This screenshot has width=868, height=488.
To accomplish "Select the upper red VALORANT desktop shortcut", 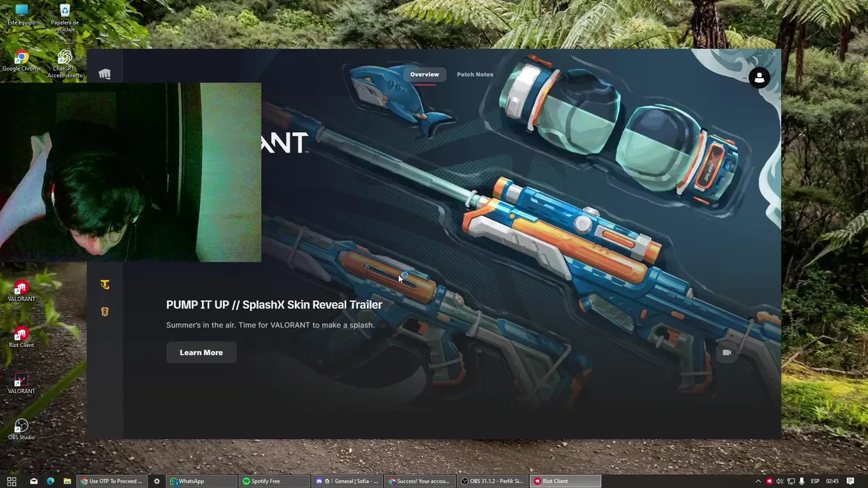I will click(x=22, y=291).
